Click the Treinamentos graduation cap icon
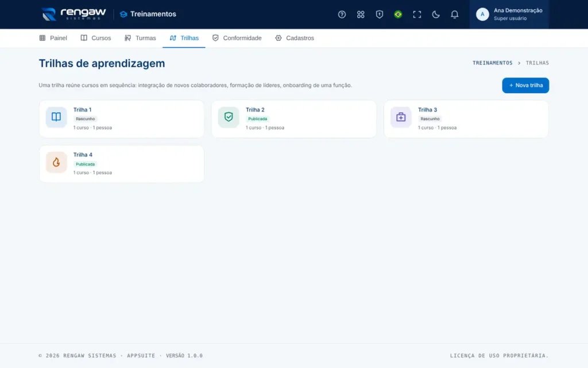This screenshot has width=588, height=368. (x=123, y=14)
